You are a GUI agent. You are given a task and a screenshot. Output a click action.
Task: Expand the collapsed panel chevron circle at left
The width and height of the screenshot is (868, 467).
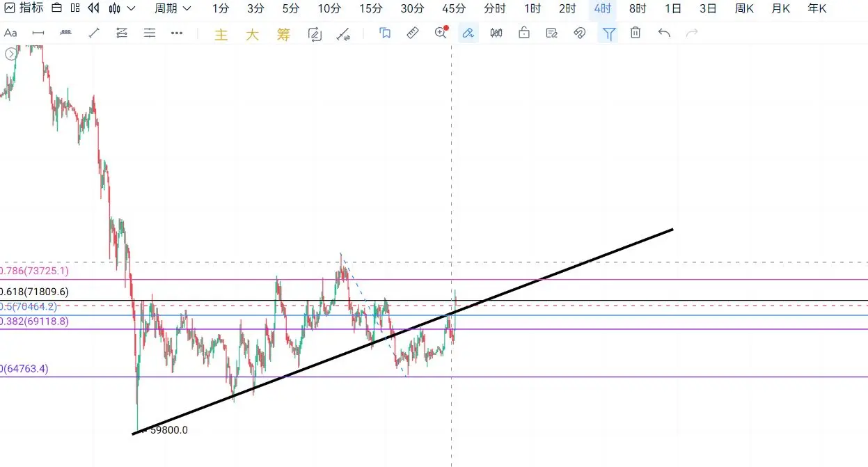coord(10,54)
